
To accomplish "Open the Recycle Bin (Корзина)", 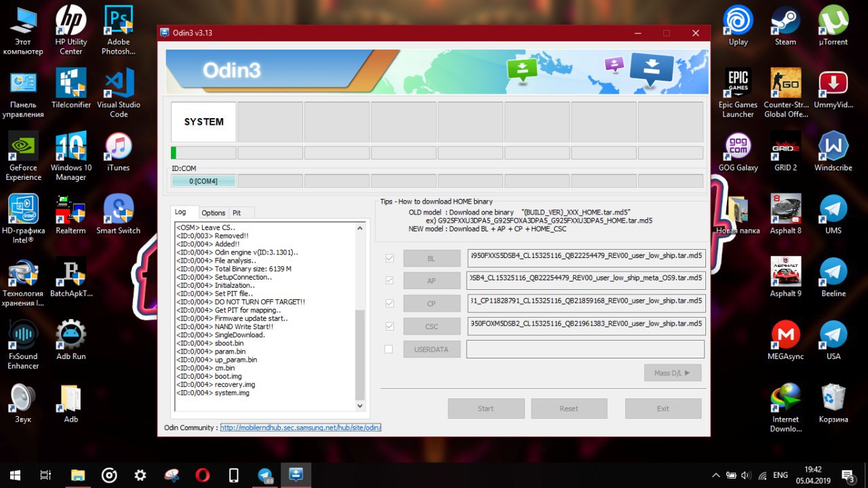I will pyautogui.click(x=833, y=403).
